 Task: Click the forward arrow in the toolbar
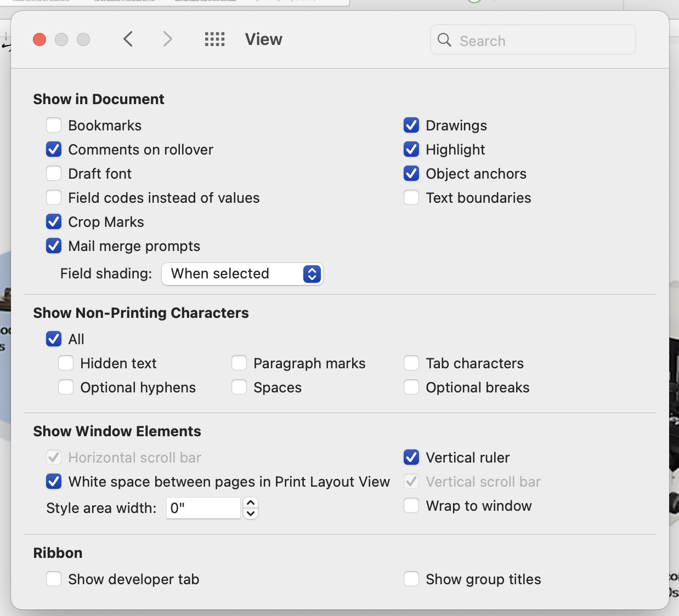pos(168,39)
